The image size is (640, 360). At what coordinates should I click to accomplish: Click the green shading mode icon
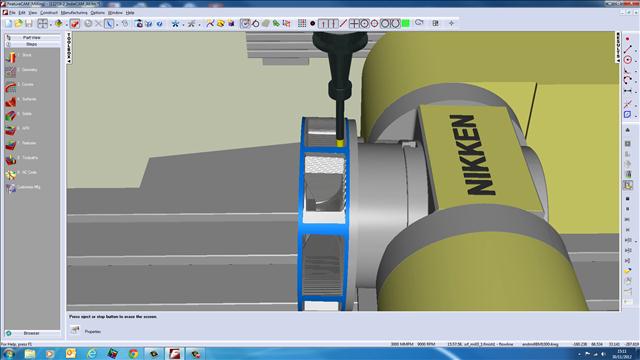click(59, 24)
